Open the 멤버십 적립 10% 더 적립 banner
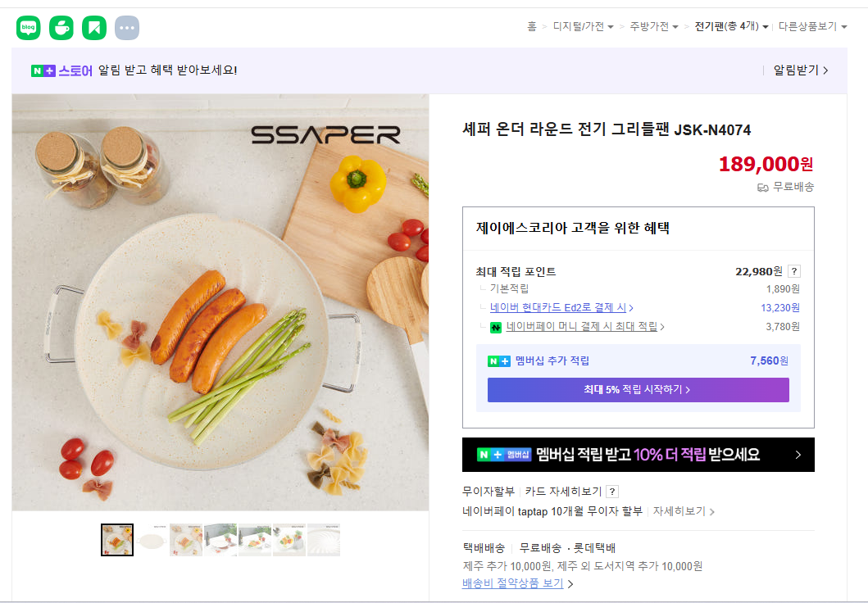The image size is (868, 603). pyautogui.click(x=639, y=455)
